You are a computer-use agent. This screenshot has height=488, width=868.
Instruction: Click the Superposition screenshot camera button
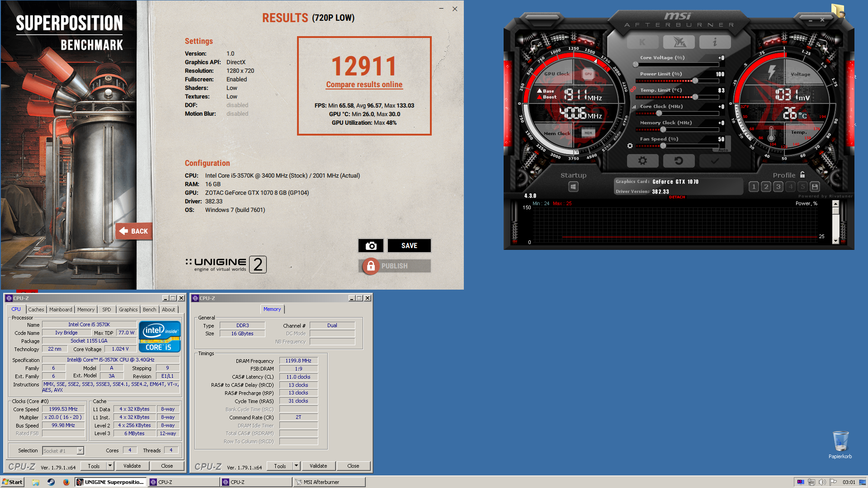371,246
